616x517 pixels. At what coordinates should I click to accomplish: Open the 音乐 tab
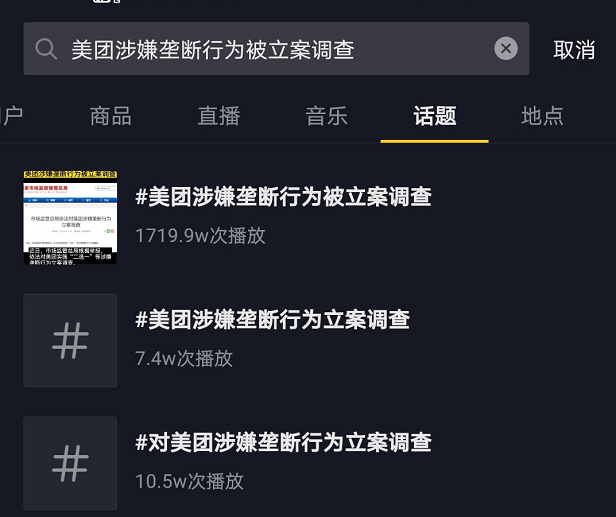point(326,116)
